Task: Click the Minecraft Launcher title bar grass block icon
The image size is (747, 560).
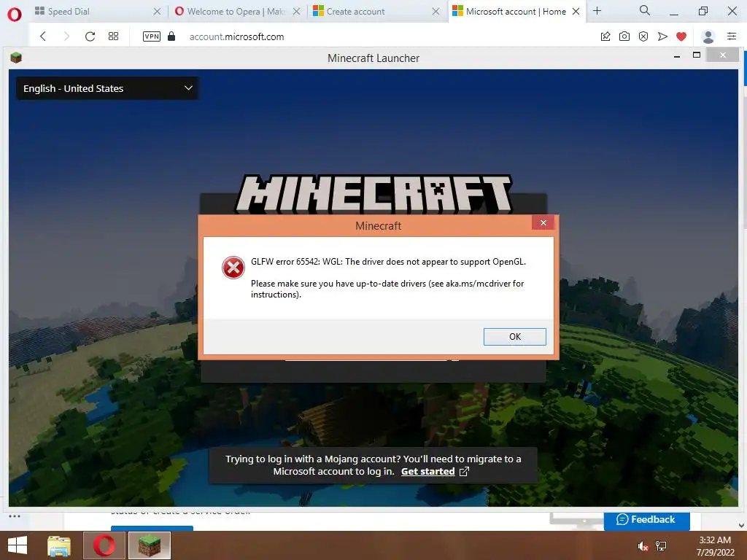Action: click(16, 58)
